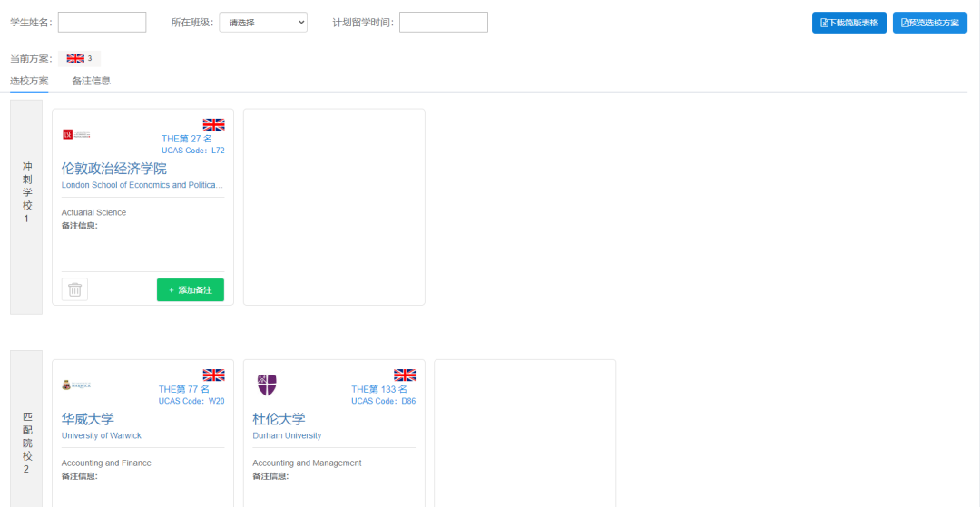Click 备注信息: label on LSE card
Screen dimensions: 980x507
79,226
